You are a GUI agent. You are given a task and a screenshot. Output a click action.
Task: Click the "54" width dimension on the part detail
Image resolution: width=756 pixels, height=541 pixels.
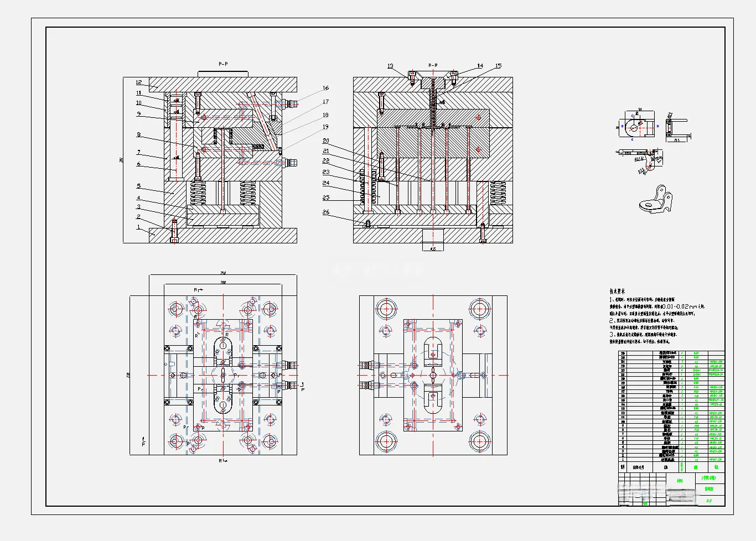point(640,110)
